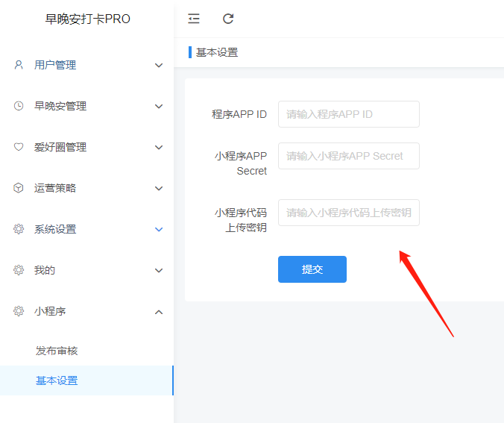Viewport: 504px width, 423px height.
Task: Click the gear icon beside 我的
Action: [x=19, y=270]
